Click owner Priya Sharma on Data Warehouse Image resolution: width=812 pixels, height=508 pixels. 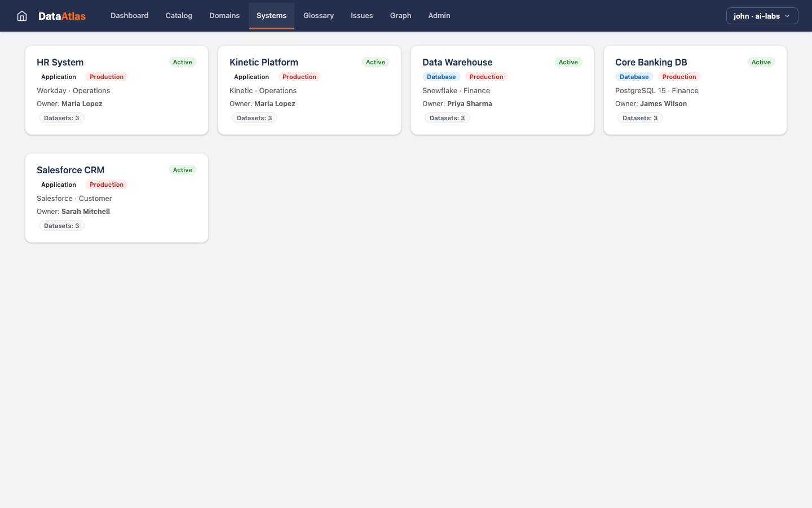tap(470, 103)
